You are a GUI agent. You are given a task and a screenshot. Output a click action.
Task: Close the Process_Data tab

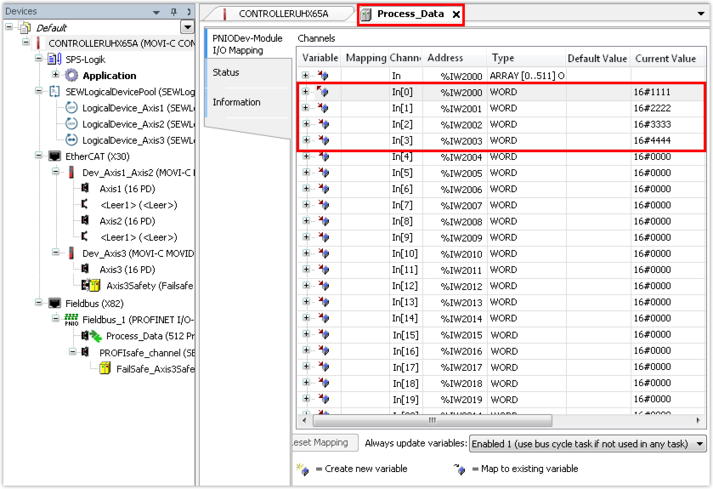point(456,14)
